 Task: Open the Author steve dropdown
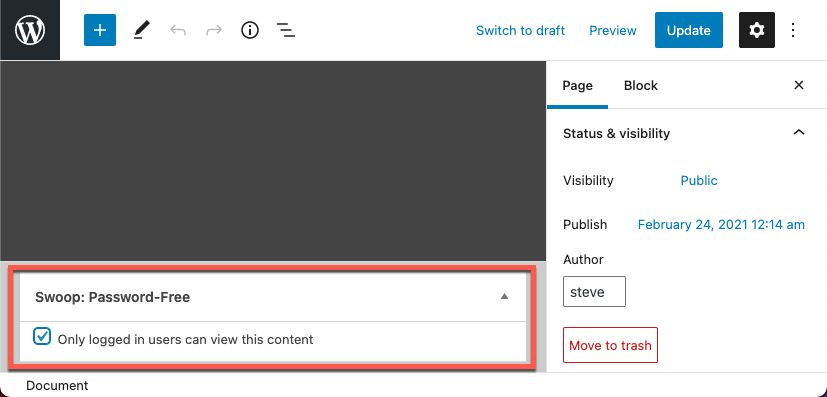coord(594,292)
